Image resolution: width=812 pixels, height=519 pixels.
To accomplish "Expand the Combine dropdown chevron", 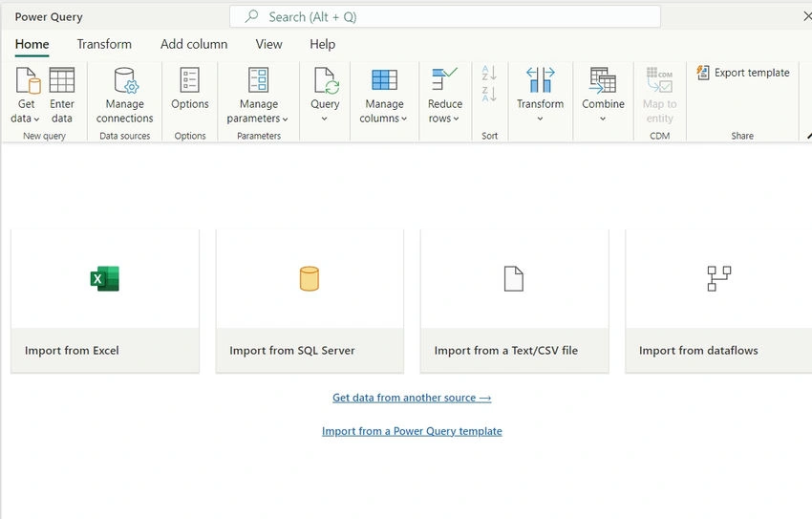I will 603,119.
